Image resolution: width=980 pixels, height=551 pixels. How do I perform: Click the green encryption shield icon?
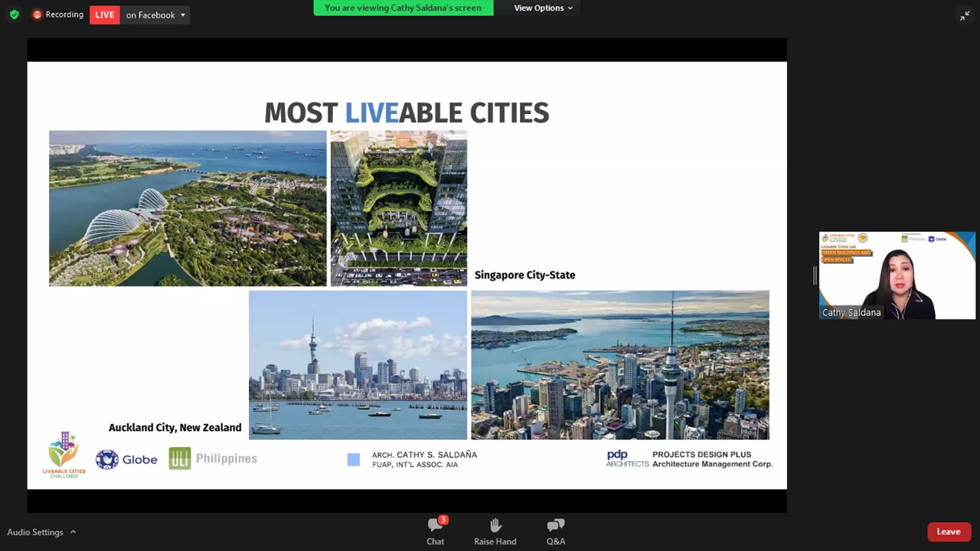pyautogui.click(x=14, y=15)
